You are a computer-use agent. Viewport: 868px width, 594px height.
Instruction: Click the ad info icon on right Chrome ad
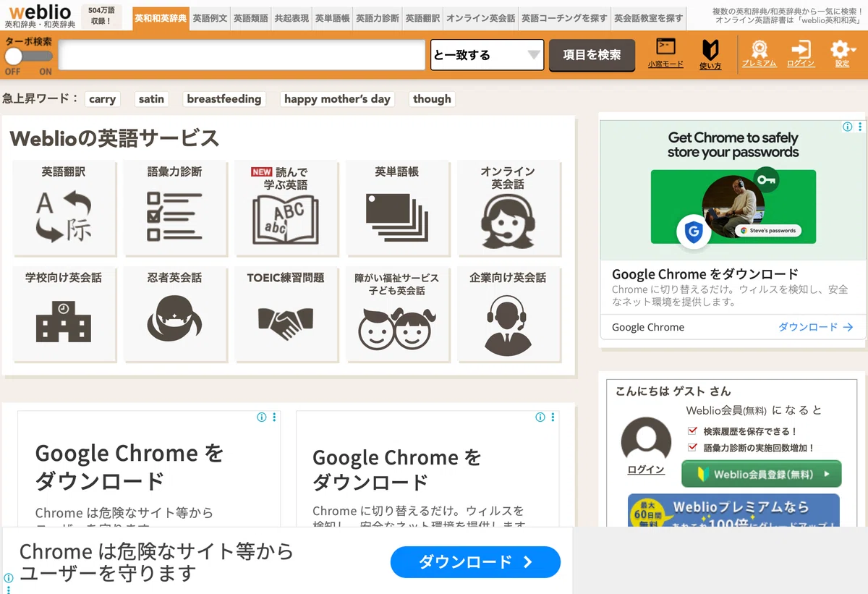click(x=848, y=127)
